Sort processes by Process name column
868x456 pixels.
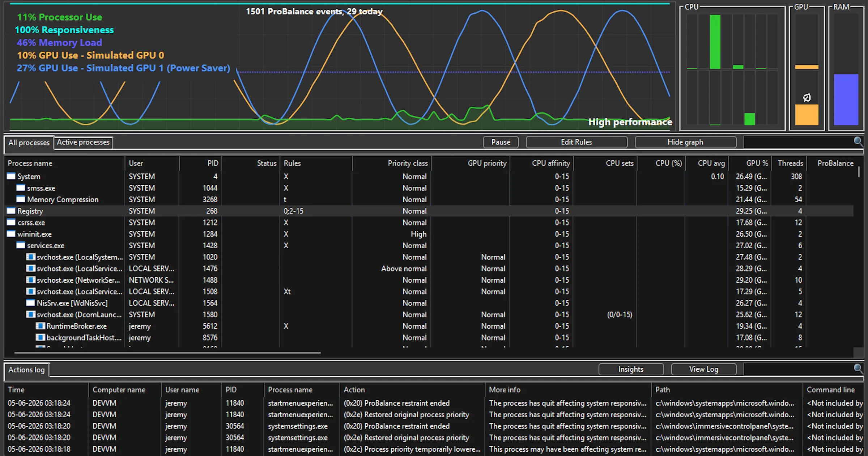tap(64, 163)
